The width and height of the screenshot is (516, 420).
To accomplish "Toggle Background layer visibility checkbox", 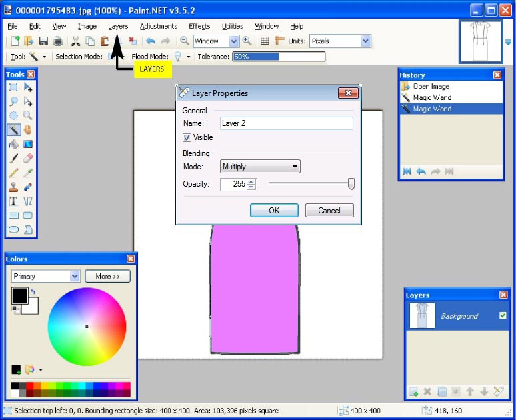I will tap(503, 315).
